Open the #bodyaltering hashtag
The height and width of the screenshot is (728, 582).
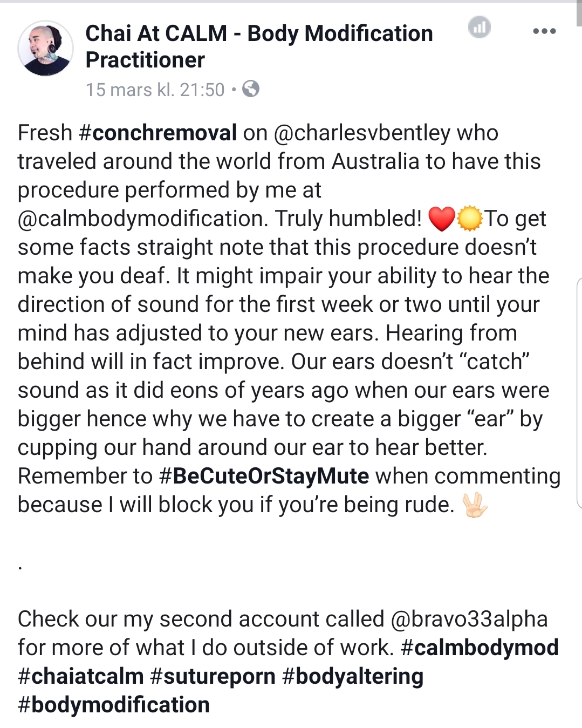[x=353, y=676]
